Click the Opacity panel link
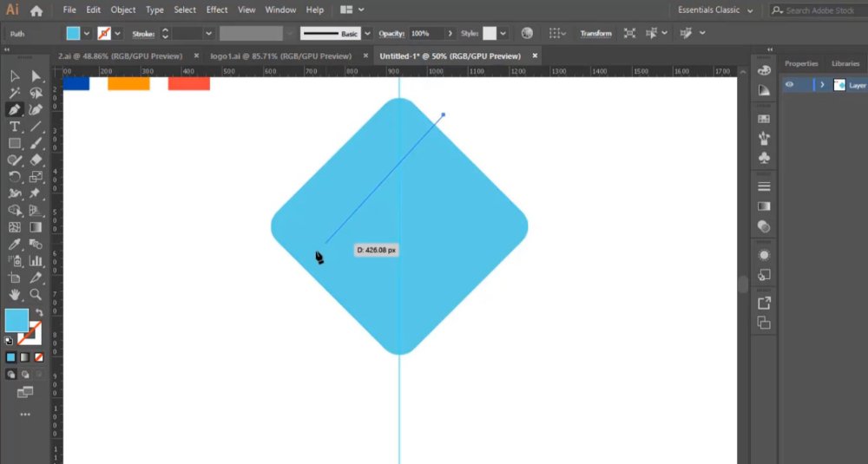868x464 pixels. [391, 34]
